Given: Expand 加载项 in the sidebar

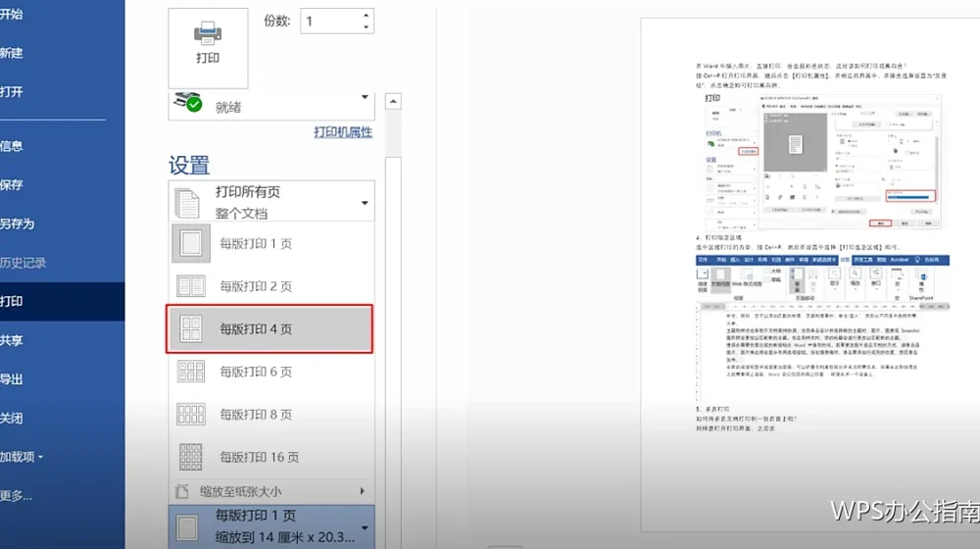Looking at the screenshot, I should (22, 457).
